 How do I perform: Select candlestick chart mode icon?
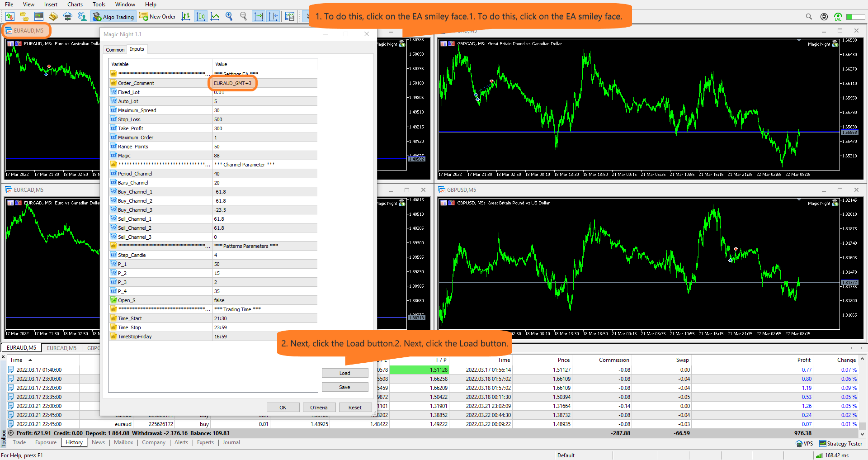(x=201, y=17)
